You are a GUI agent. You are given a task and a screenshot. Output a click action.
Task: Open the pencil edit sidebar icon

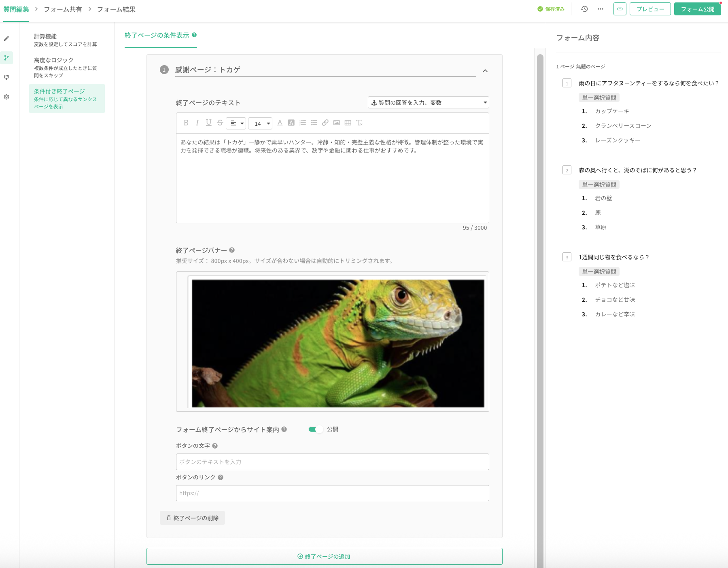click(x=6, y=38)
